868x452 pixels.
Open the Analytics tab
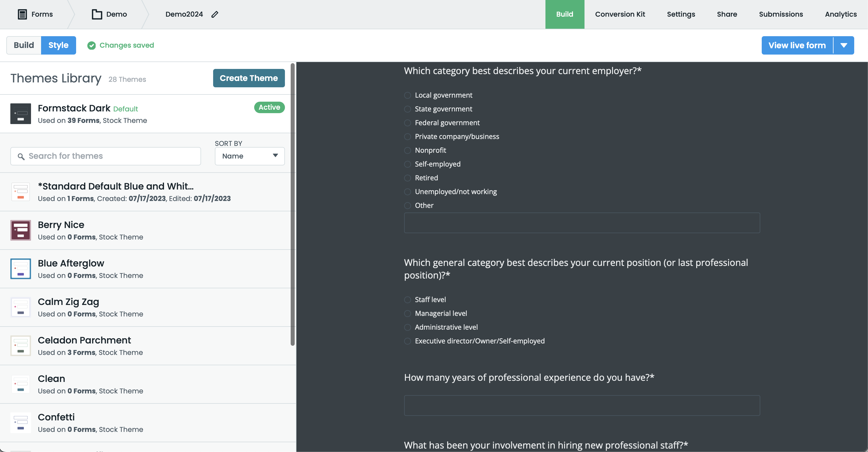pyautogui.click(x=841, y=14)
